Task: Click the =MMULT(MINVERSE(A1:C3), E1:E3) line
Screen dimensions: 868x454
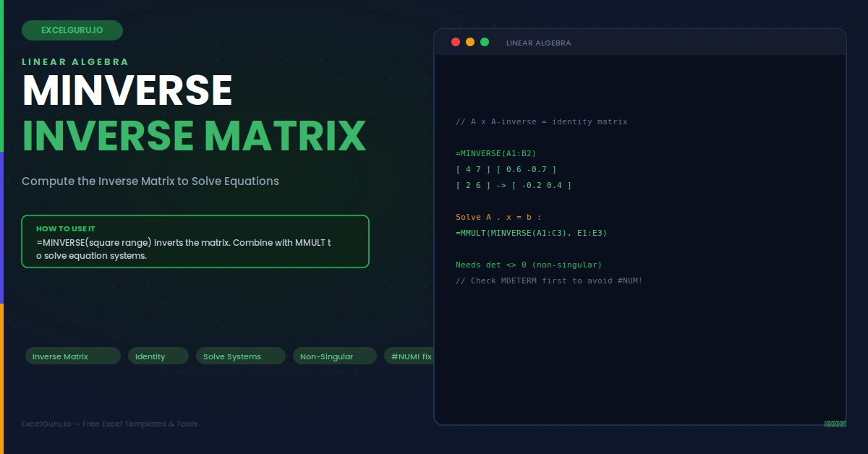Action: point(532,233)
